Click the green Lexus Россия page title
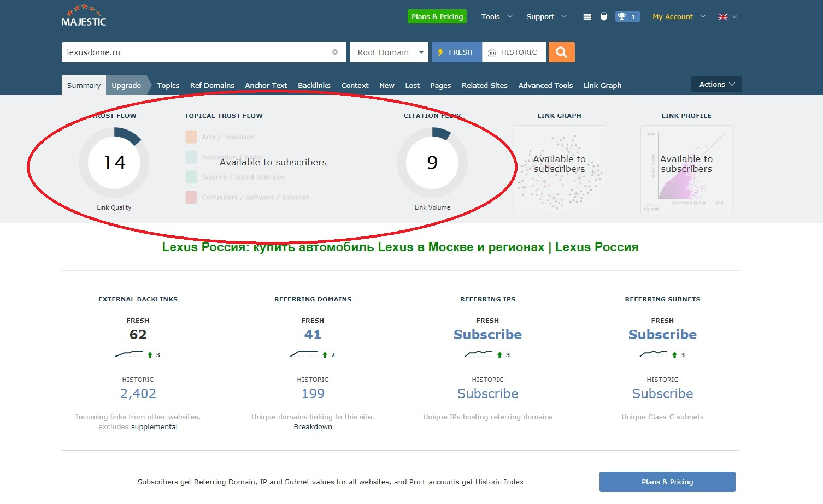 click(401, 247)
